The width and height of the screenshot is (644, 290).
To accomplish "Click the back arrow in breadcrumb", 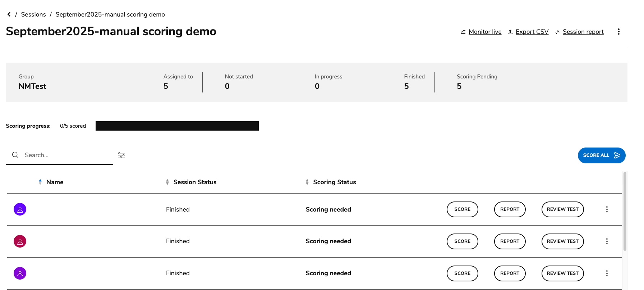I will click(9, 14).
